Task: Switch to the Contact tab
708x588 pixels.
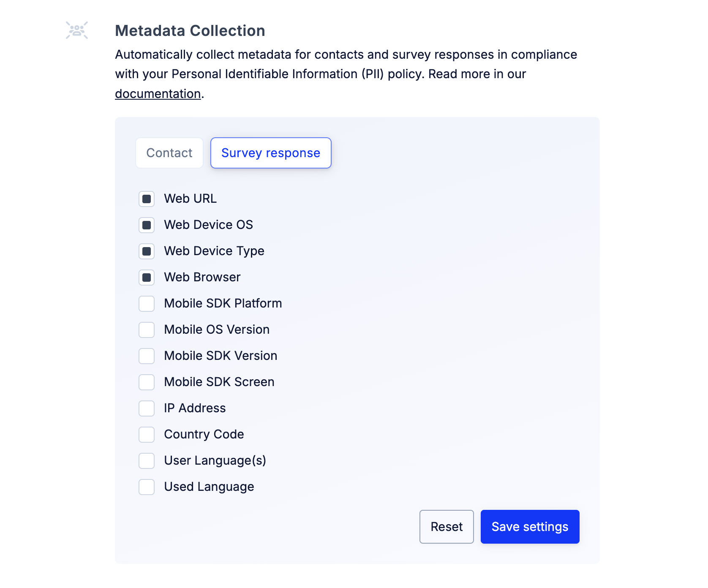Action: [x=169, y=153]
